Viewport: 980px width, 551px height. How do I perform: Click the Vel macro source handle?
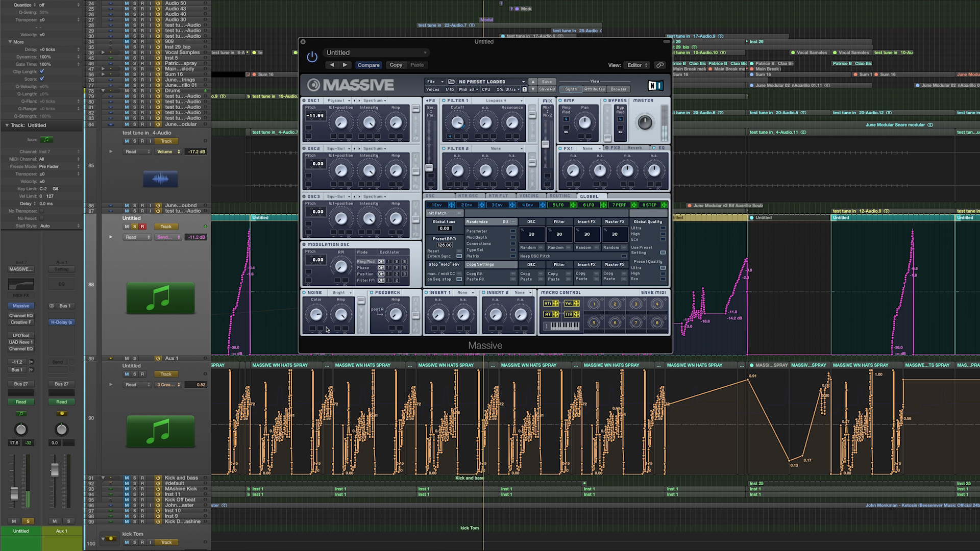click(576, 303)
